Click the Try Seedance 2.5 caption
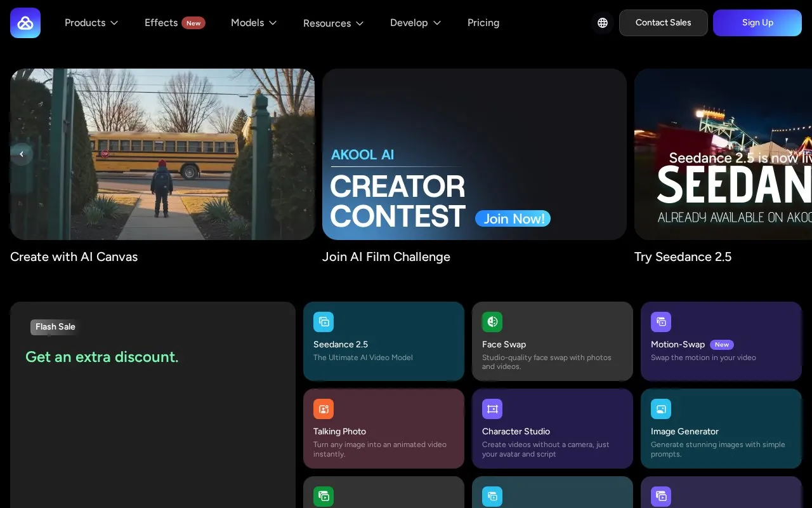This screenshot has width=812, height=508. click(x=683, y=257)
